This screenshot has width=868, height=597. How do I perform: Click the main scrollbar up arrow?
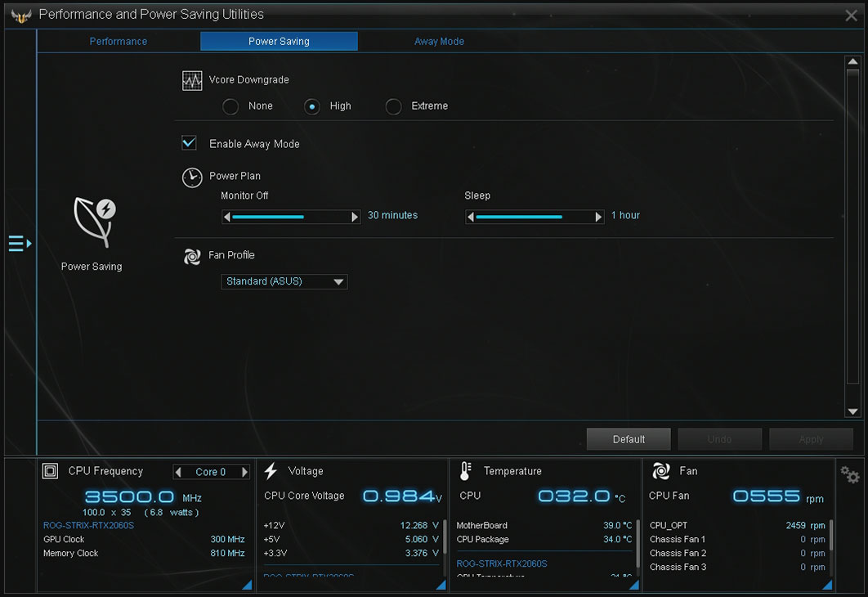(853, 61)
